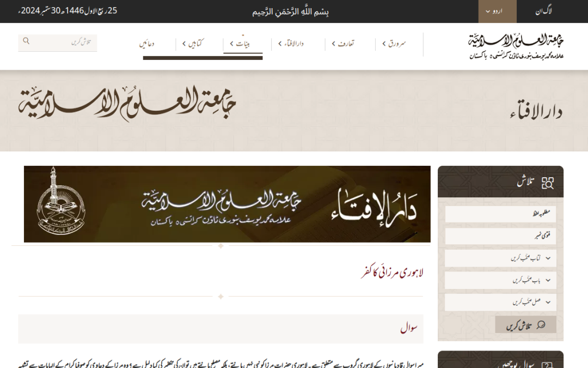Open the باب منتخب کریں dropdown
The image size is (588, 368).
[500, 281]
